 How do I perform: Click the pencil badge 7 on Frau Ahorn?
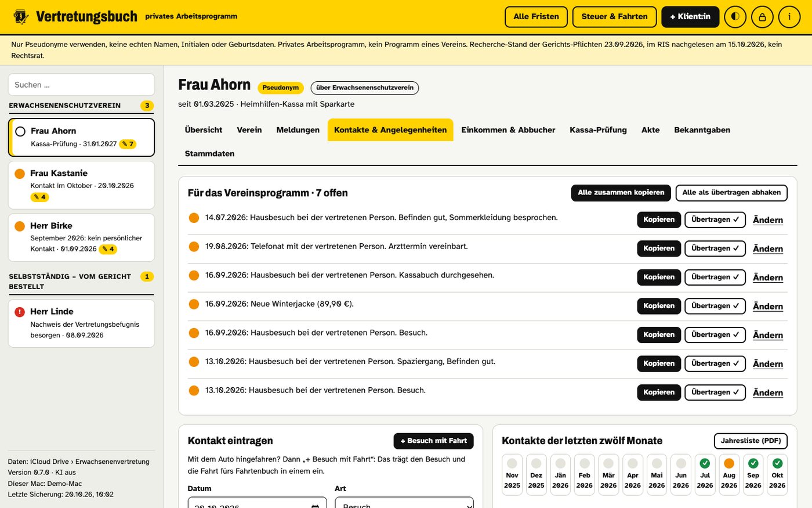point(128,144)
